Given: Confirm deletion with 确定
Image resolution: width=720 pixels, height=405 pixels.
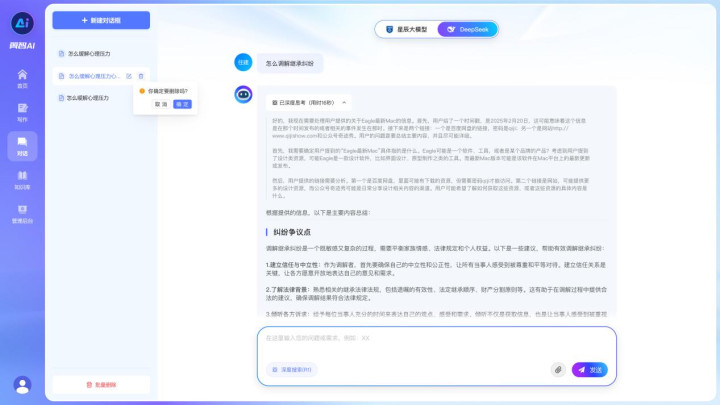Looking at the screenshot, I should pyautogui.click(x=182, y=104).
